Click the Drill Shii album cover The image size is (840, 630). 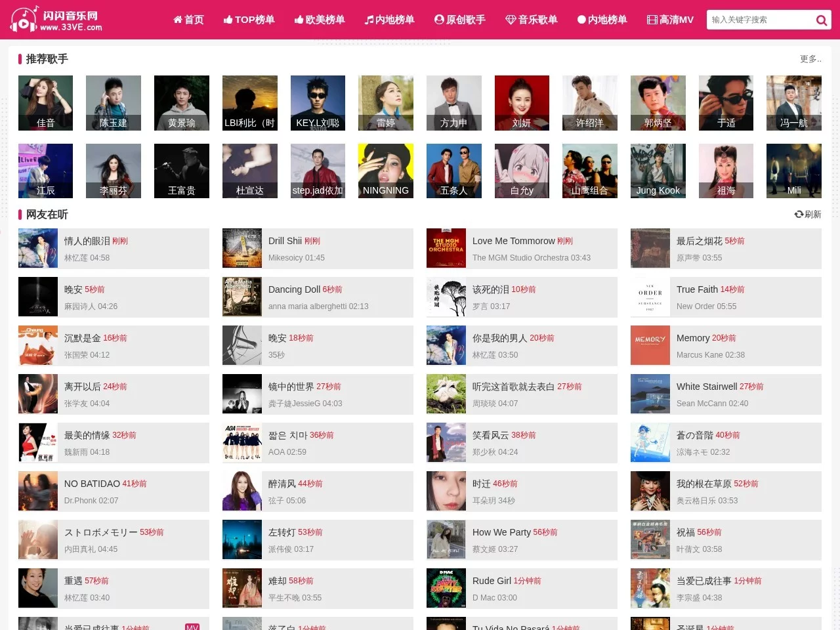[x=242, y=248]
